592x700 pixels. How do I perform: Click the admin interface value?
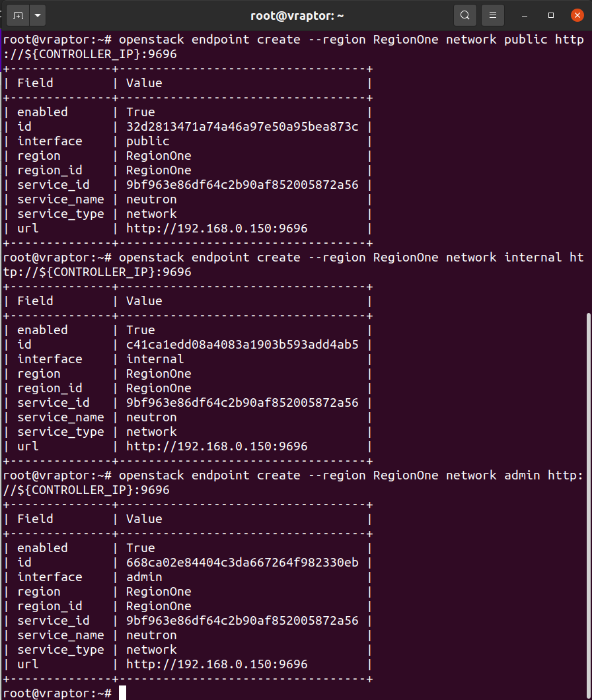click(x=144, y=577)
